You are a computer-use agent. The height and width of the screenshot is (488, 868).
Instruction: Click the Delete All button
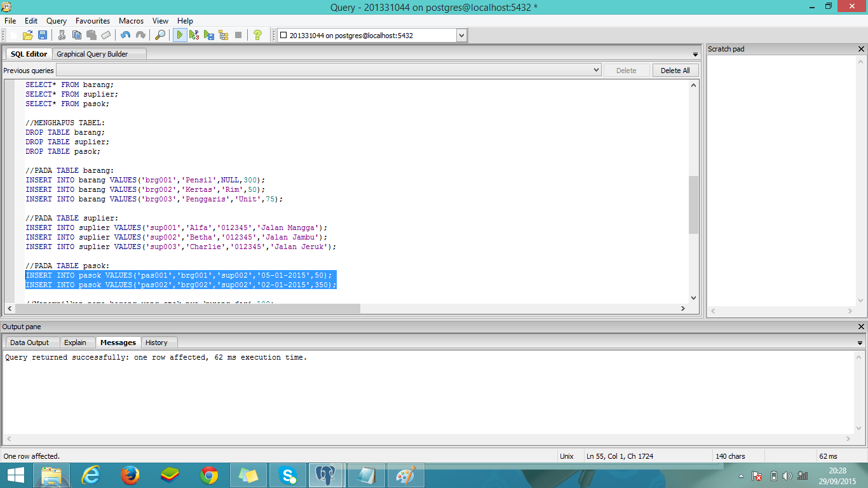click(x=675, y=71)
